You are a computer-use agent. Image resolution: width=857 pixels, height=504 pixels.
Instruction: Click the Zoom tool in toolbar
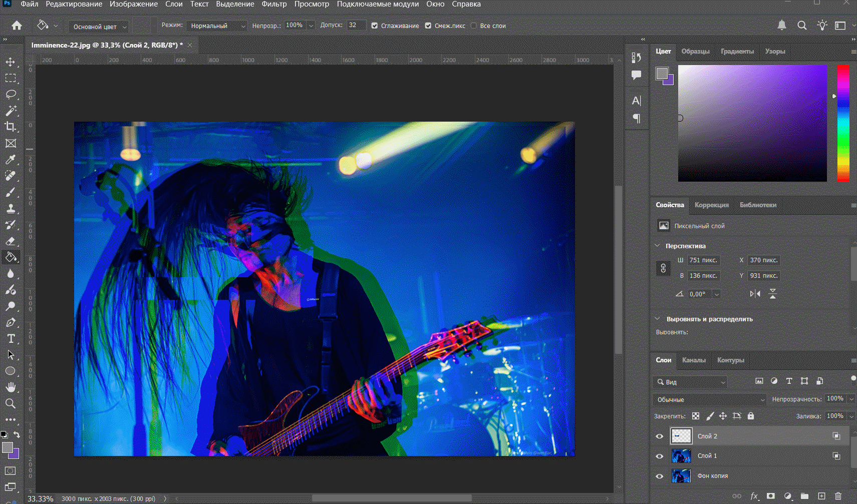11,403
